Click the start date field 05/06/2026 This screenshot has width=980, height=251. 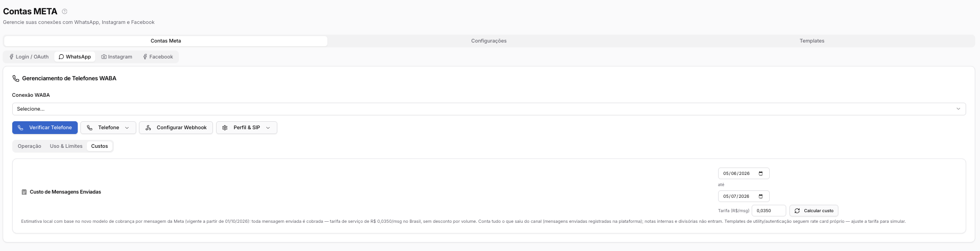click(x=744, y=173)
